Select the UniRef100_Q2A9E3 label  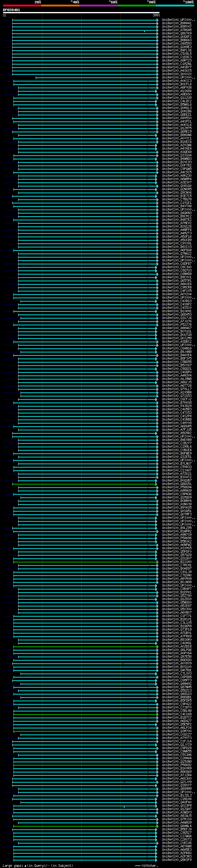click(177, 47)
